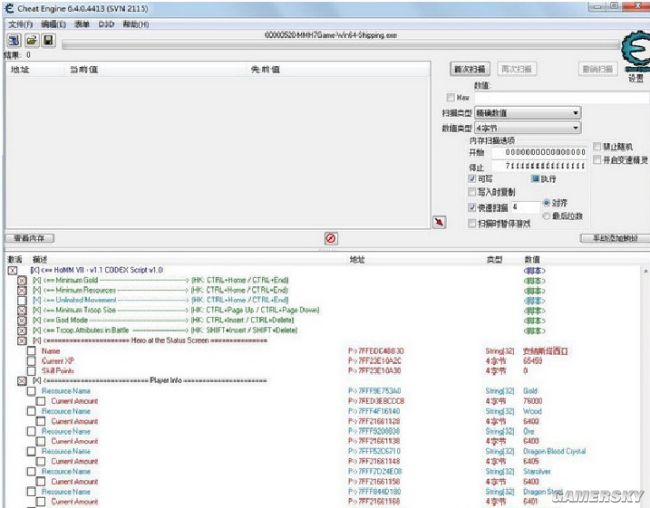Image resolution: width=650 pixels, height=508 pixels.
Task: Select the Last Digits radio button
Action: (x=546, y=216)
